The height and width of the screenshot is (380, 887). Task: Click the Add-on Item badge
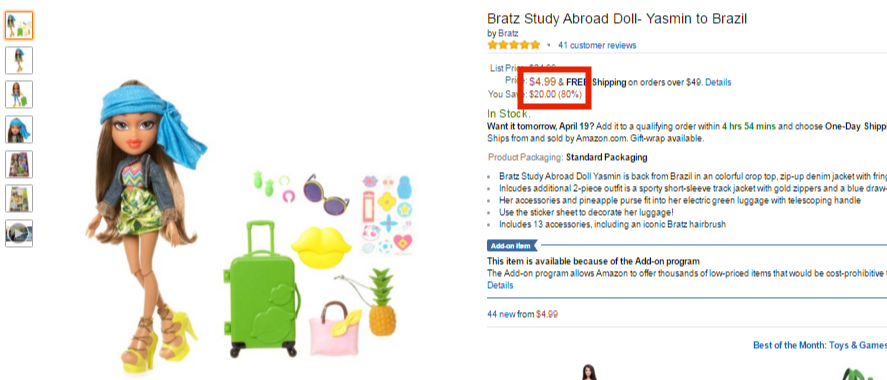[512, 245]
